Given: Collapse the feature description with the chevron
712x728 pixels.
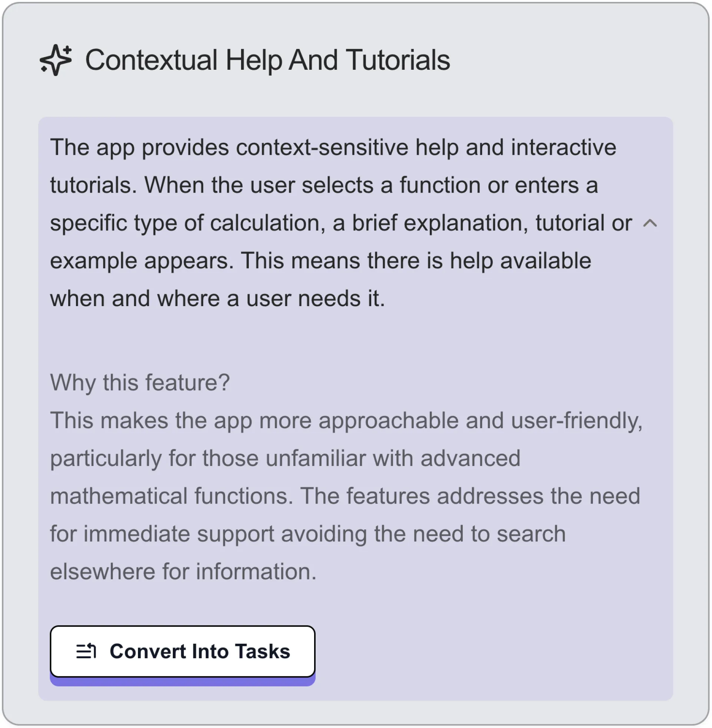Looking at the screenshot, I should tap(650, 223).
